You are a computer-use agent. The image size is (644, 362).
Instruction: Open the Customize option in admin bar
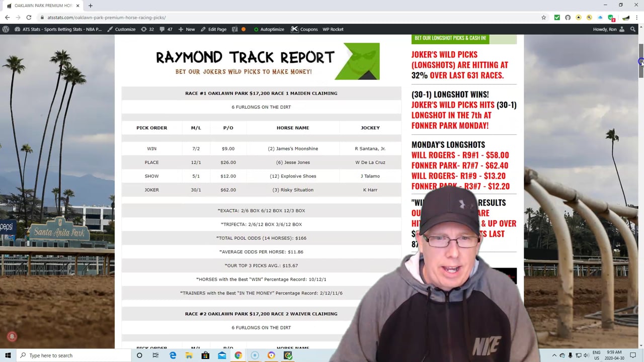(x=121, y=29)
